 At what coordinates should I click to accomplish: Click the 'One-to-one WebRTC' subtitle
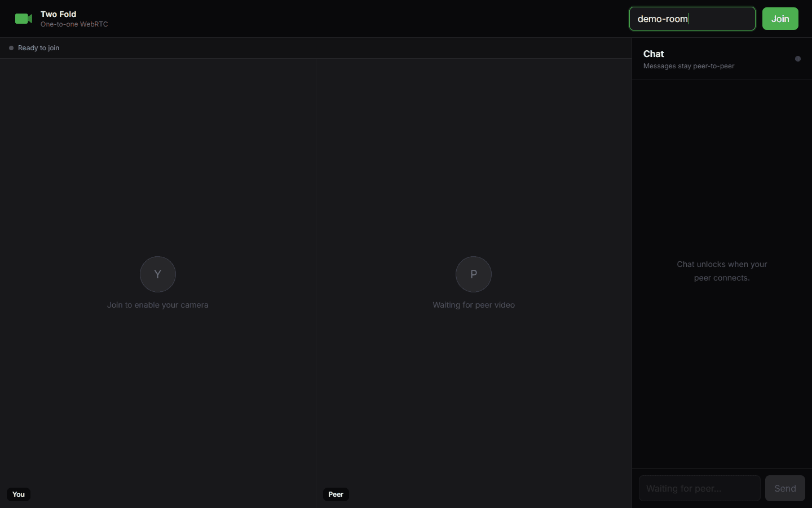point(74,24)
